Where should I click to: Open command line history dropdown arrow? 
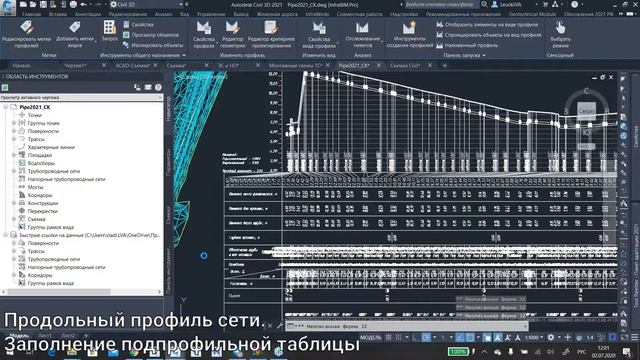(524, 326)
